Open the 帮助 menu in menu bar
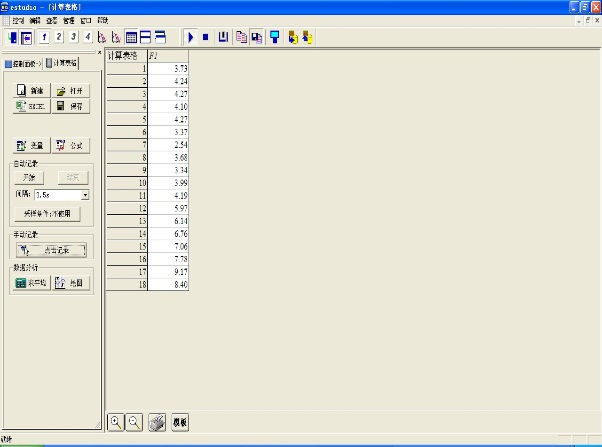The height and width of the screenshot is (447, 602). point(102,20)
